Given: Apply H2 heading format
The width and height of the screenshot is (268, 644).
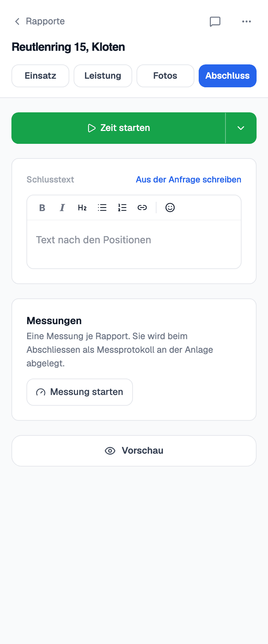Looking at the screenshot, I should pyautogui.click(x=82, y=208).
